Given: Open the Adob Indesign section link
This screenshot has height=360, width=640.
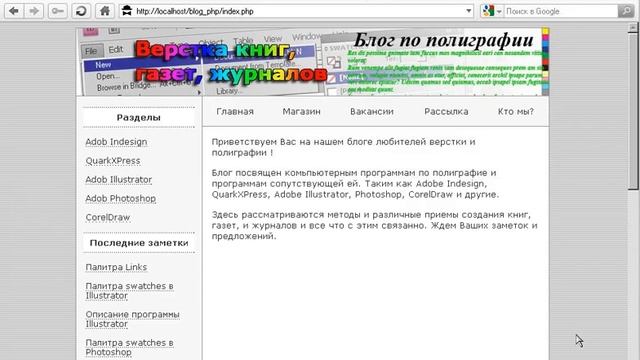Looking at the screenshot, I should (x=116, y=142).
